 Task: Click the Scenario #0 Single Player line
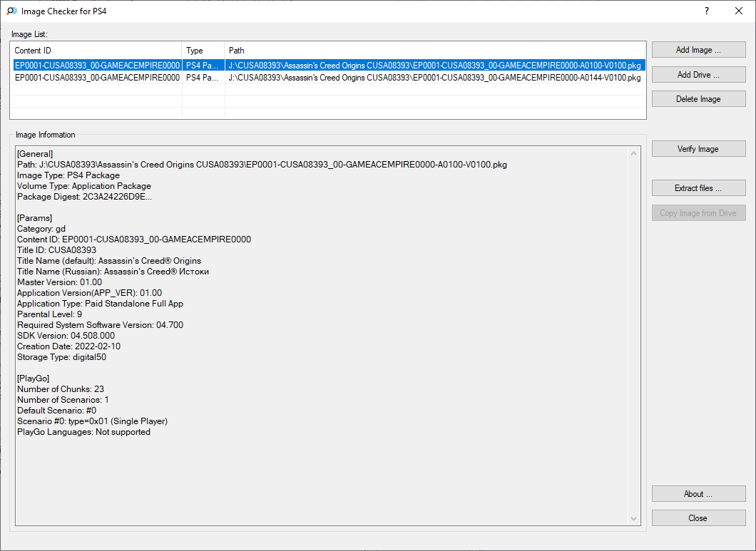(x=92, y=421)
